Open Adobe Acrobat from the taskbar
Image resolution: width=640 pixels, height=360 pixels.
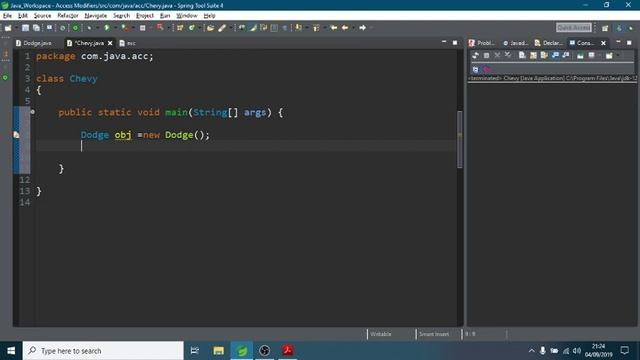[287, 351]
